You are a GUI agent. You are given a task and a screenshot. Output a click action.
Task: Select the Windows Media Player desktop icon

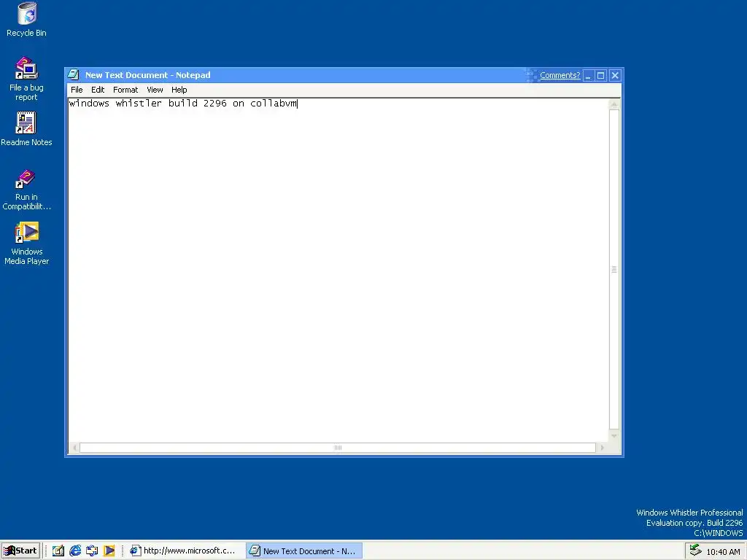tap(27, 244)
